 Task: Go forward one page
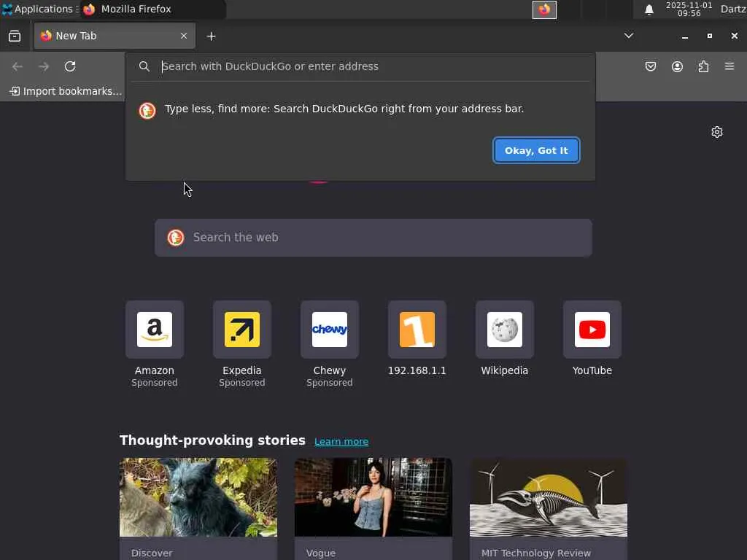[44, 66]
